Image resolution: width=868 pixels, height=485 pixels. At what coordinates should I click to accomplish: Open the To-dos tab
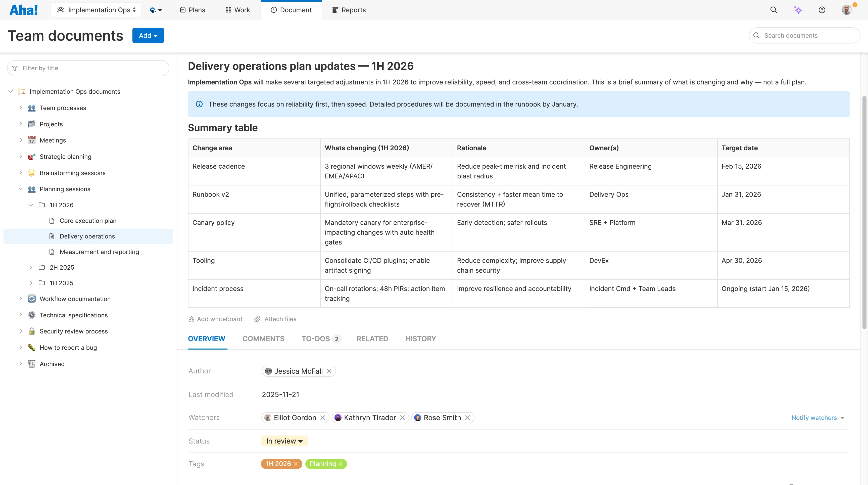[316, 339]
